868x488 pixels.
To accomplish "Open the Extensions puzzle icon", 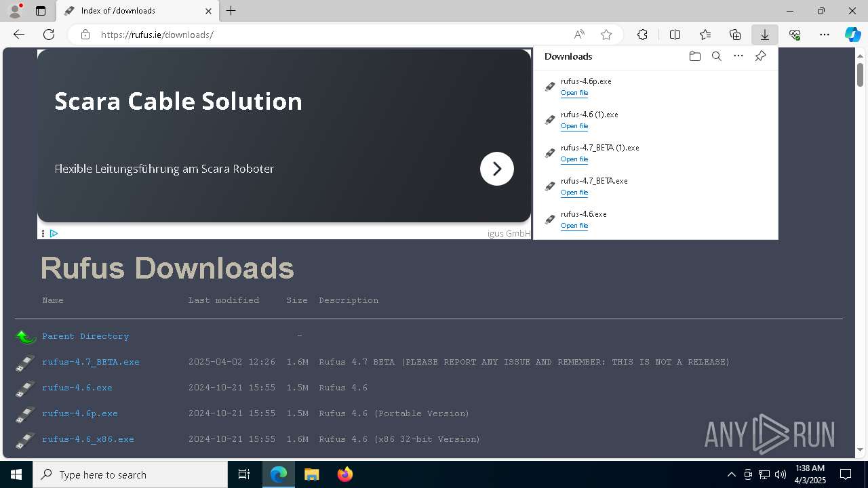I will click(642, 35).
